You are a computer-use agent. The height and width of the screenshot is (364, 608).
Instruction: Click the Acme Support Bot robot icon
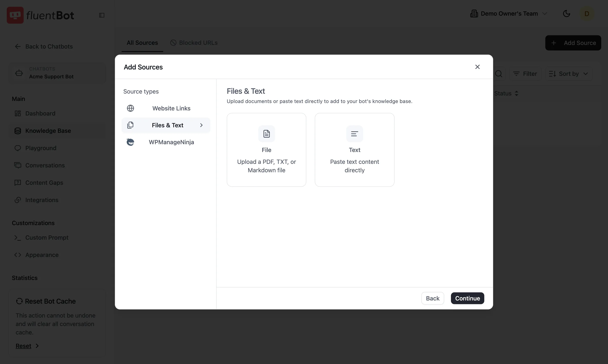coord(19,73)
